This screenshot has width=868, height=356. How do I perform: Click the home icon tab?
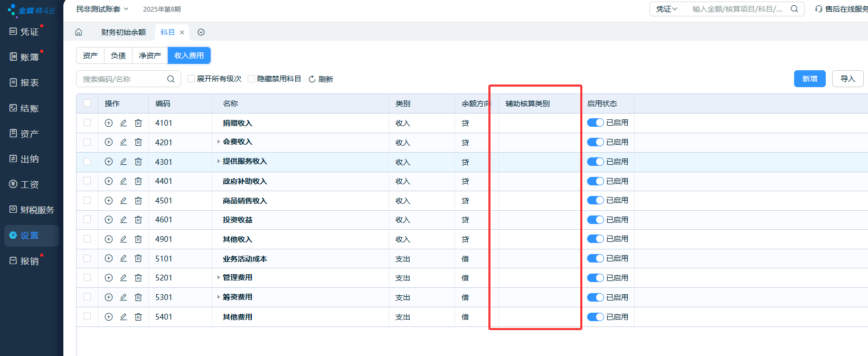pyautogui.click(x=79, y=32)
